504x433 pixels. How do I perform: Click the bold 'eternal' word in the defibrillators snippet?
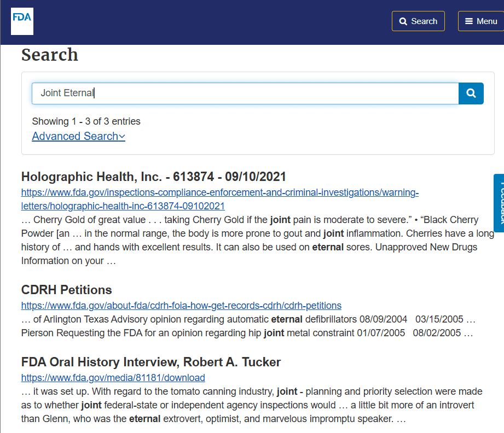coord(287,319)
